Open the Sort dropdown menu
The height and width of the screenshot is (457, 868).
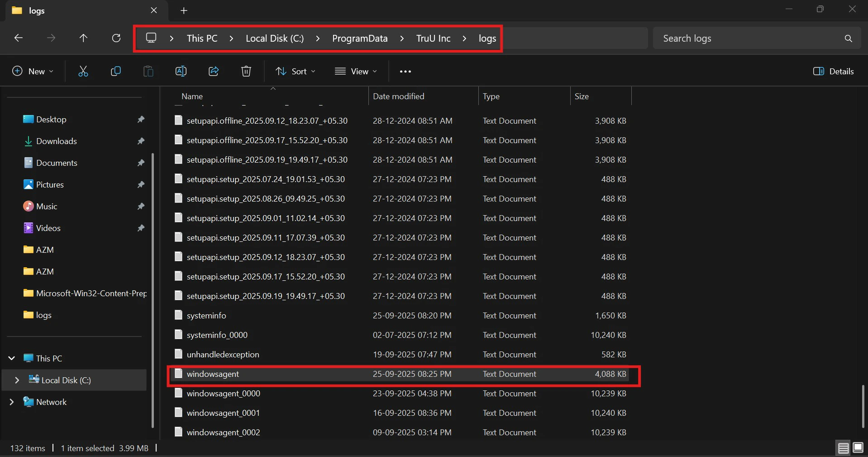tap(296, 71)
